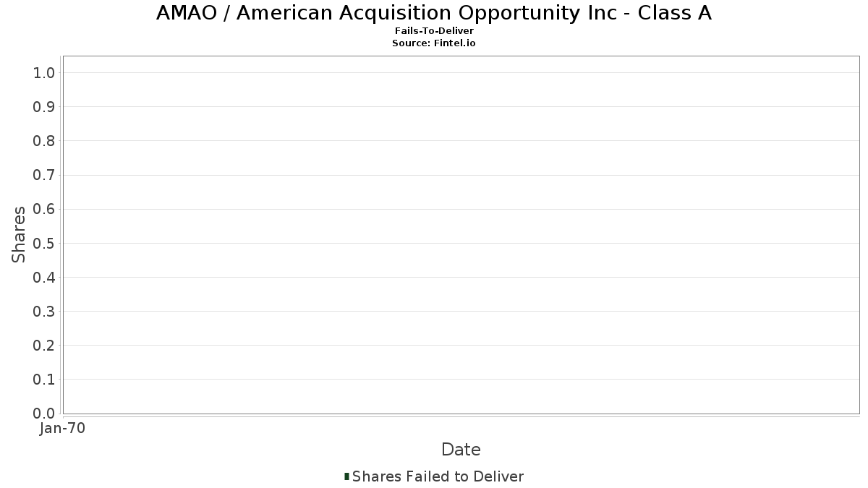Image resolution: width=868 pixels, height=488 pixels.
Task: Click the 1.0 y-axis tick label
Action: click(44, 73)
